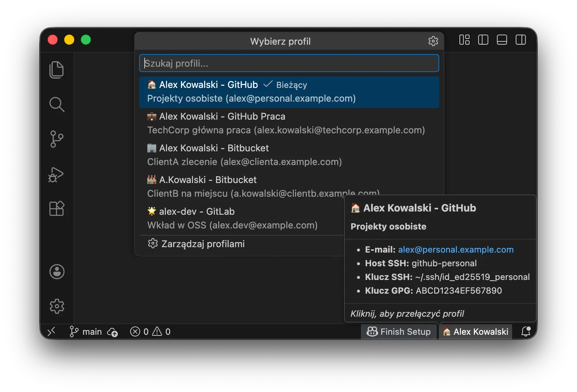
Task: Toggle the primary side bar
Action: tap(483, 40)
